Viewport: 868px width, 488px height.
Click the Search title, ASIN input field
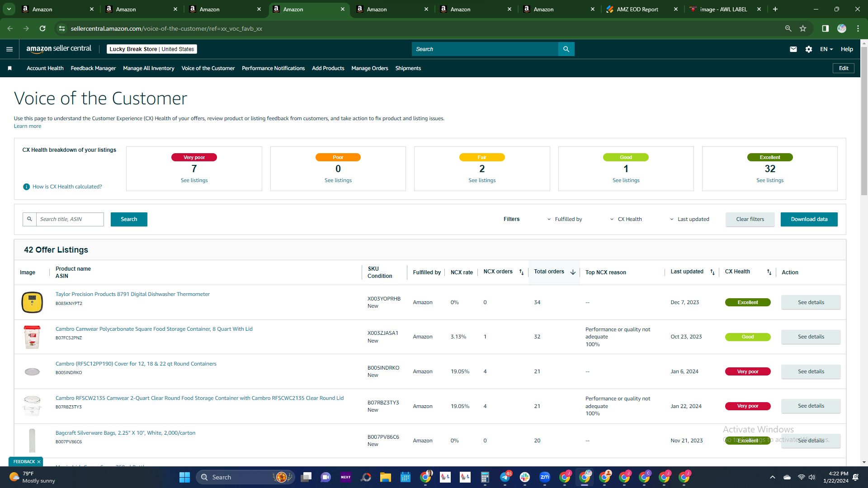(x=70, y=219)
